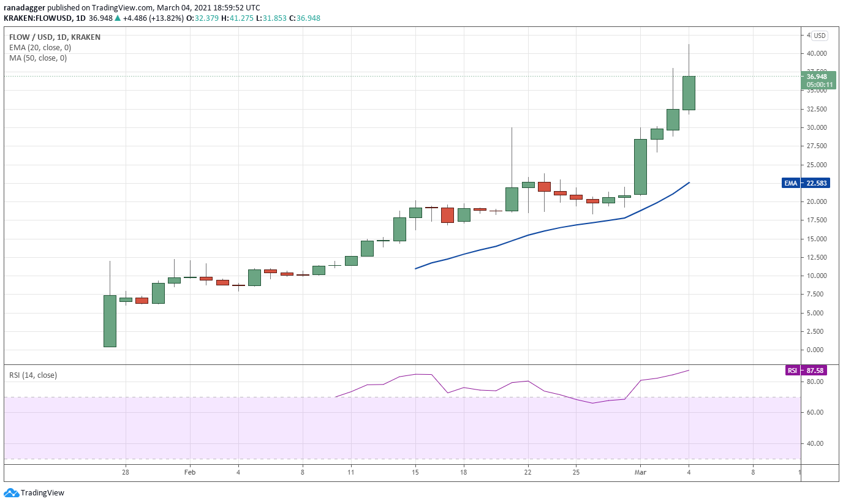Open the USD currency selector

point(819,36)
